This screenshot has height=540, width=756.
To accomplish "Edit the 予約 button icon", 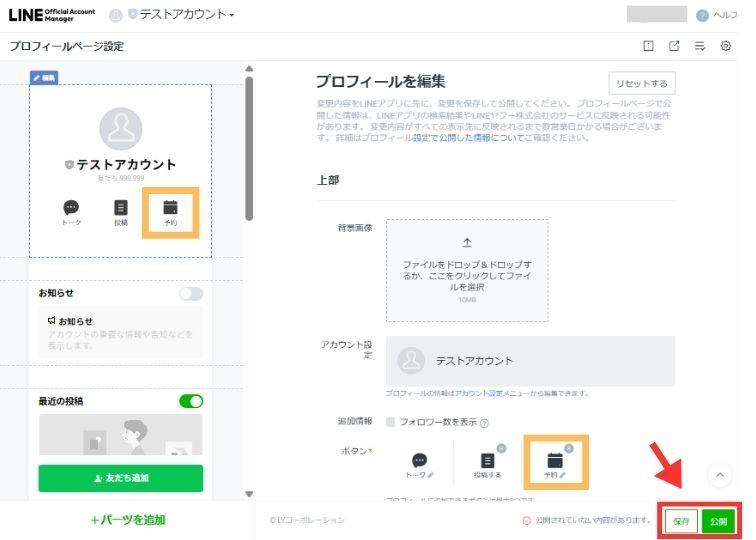I will 555,465.
